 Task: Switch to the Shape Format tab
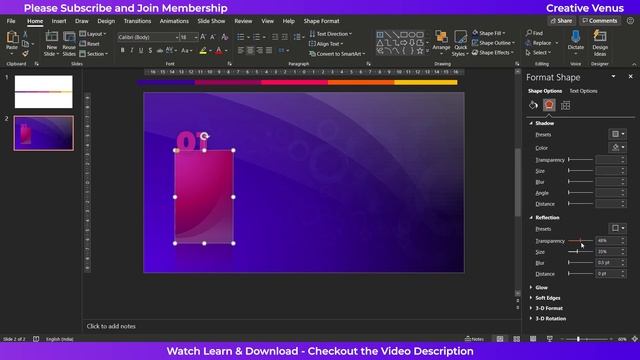coord(321,21)
